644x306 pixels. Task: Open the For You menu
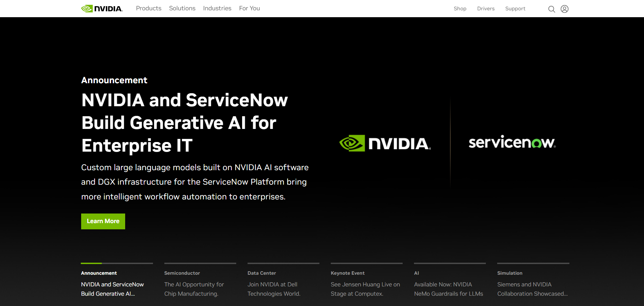click(x=250, y=8)
